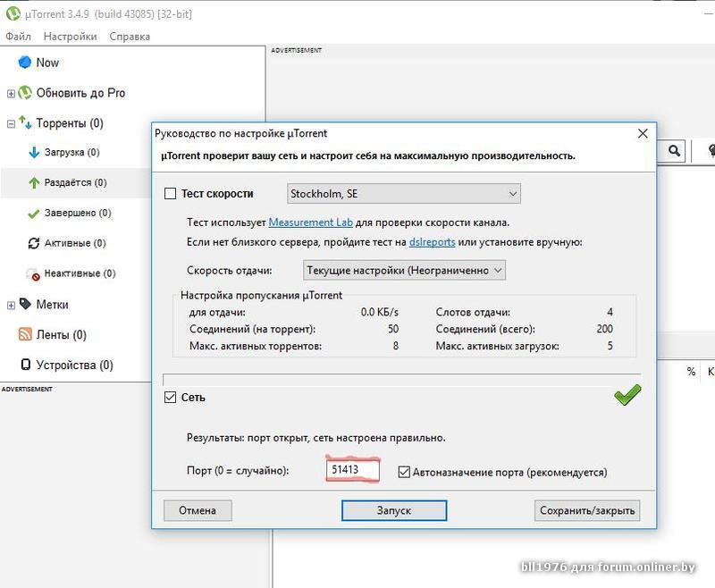Select Метки in sidebar
Viewport: 715px width, 588px height.
coord(53,305)
